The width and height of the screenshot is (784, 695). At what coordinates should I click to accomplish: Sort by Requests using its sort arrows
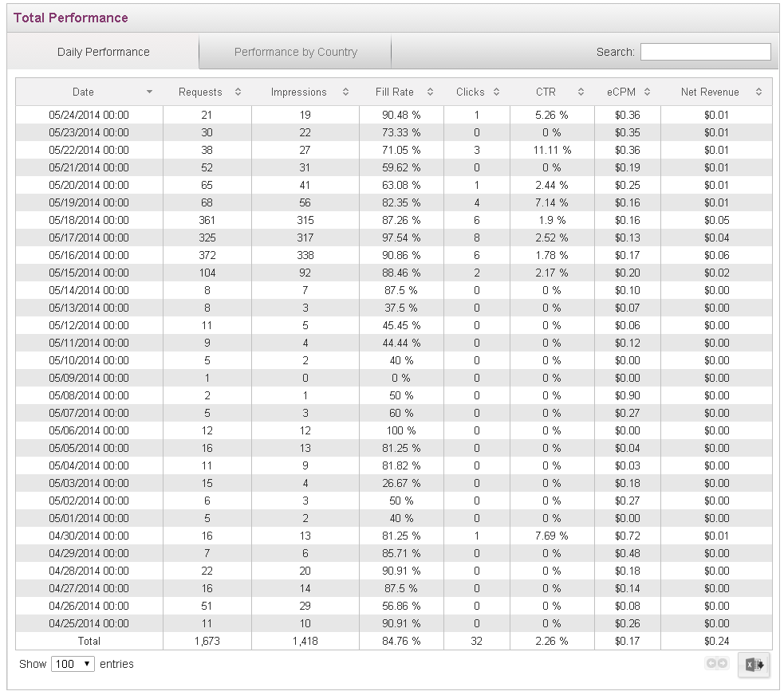tap(238, 92)
